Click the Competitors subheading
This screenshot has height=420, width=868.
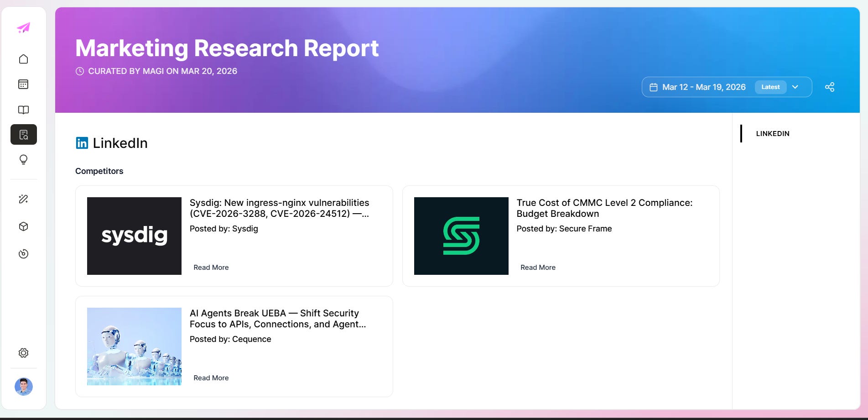click(99, 171)
